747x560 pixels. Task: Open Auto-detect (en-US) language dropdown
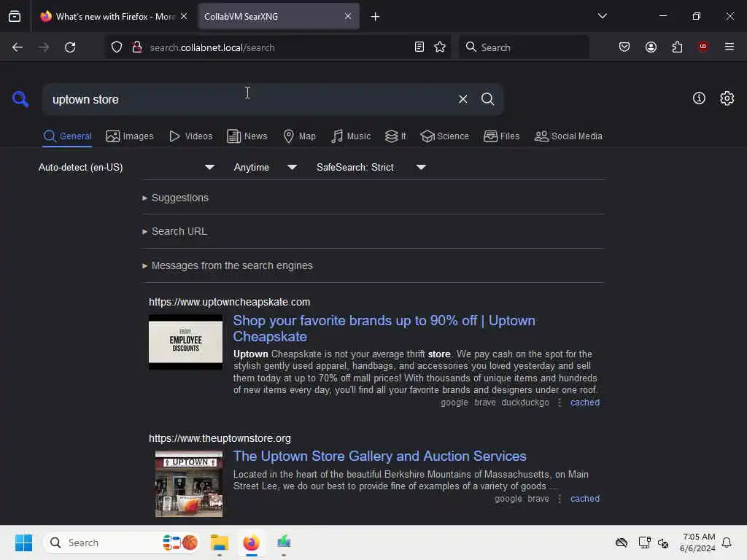127,168
